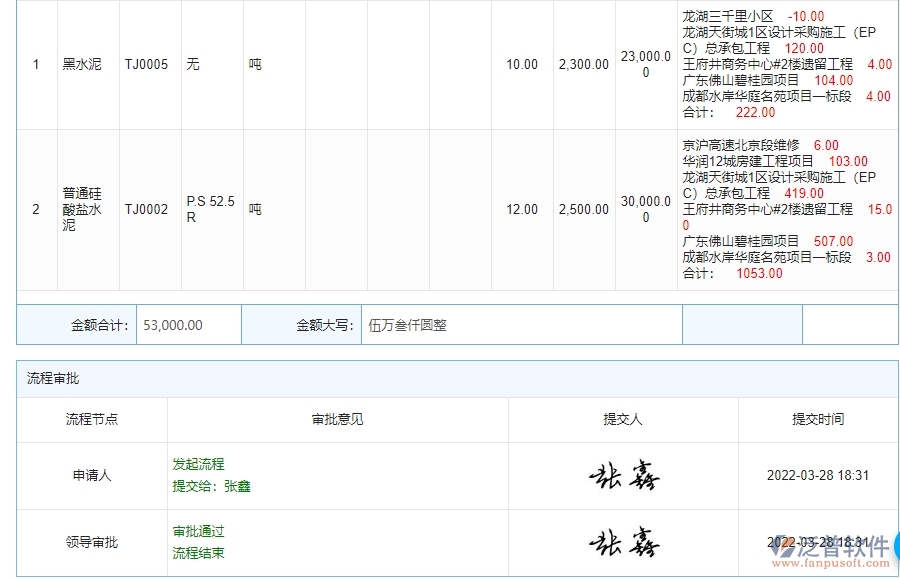Click the 申请人 signature image

point(622,472)
